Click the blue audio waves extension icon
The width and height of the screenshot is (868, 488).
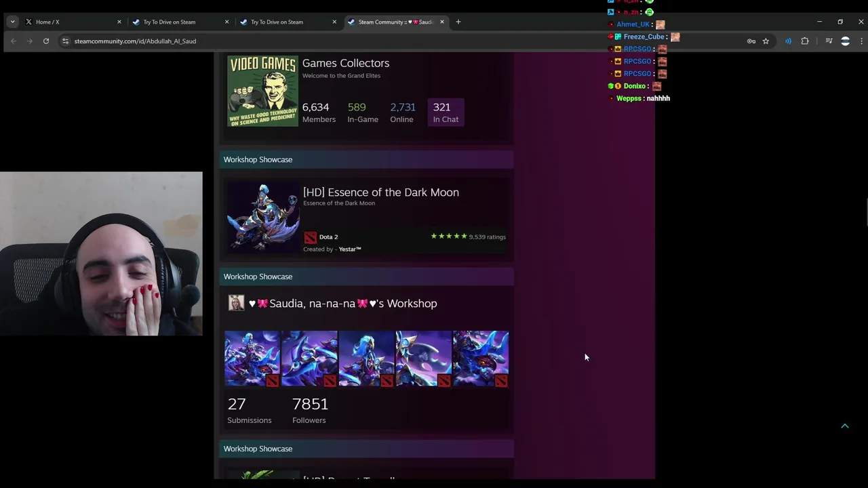click(788, 41)
